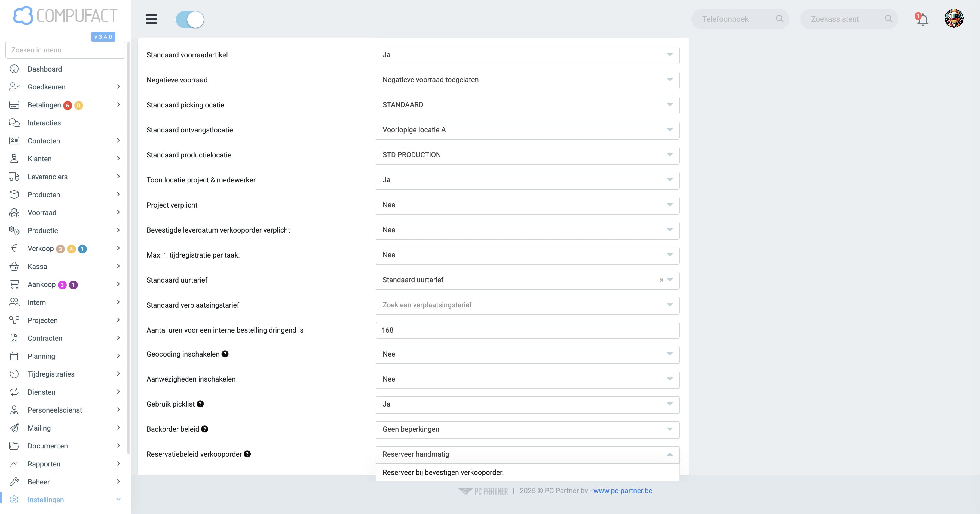The image size is (980, 514).
Task: Click the Beheer wrench icon
Action: click(14, 482)
